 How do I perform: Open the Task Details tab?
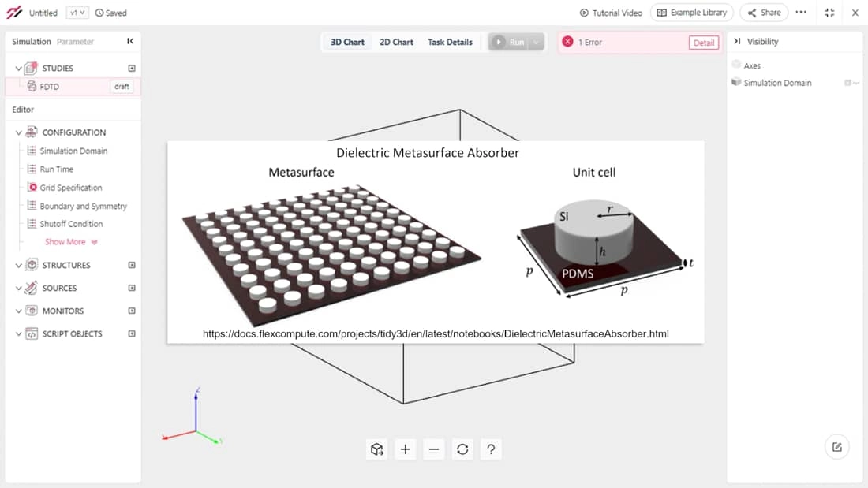click(x=450, y=43)
